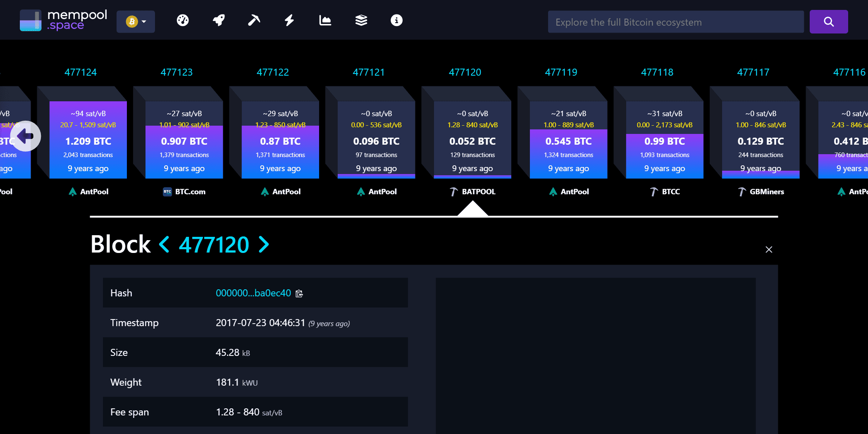Open block height link 477121

click(369, 72)
